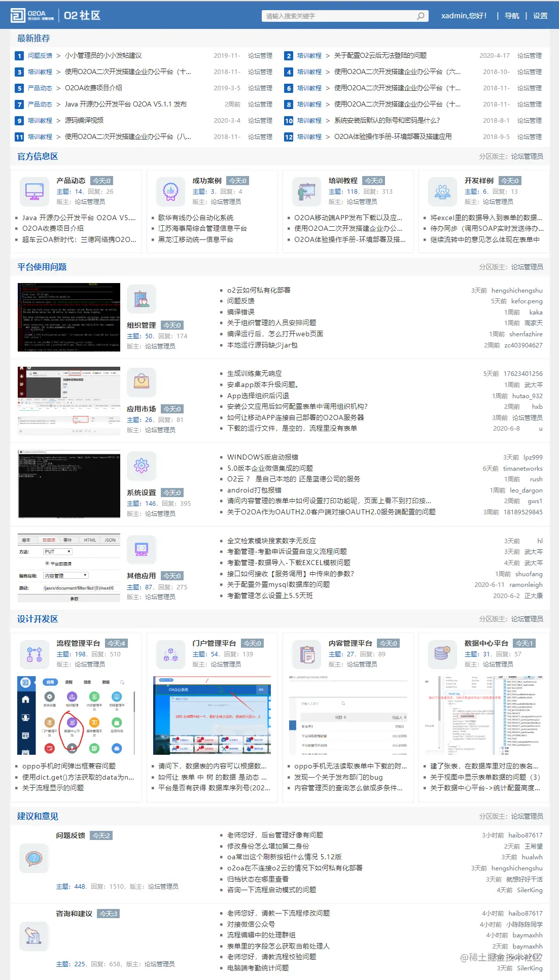Open post 小小管理员的小小发帖建议
Screen dimensions: 559x980
103,56
